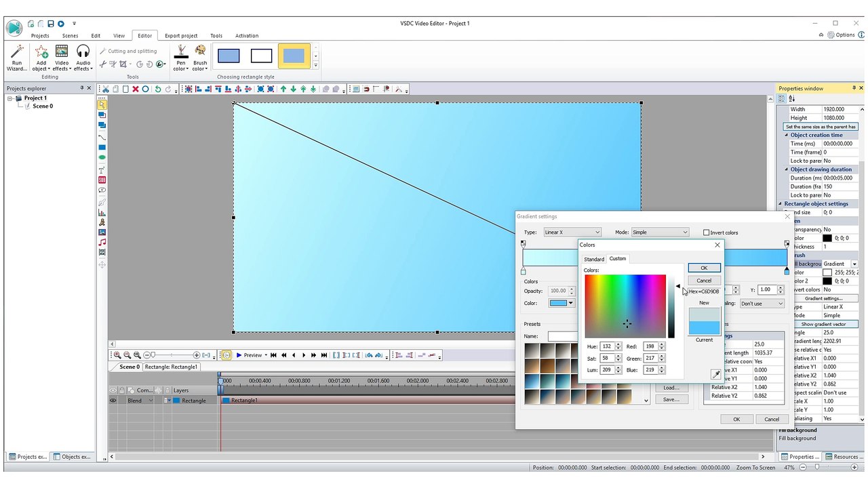Jump to start of timeline playback

(x=273, y=355)
